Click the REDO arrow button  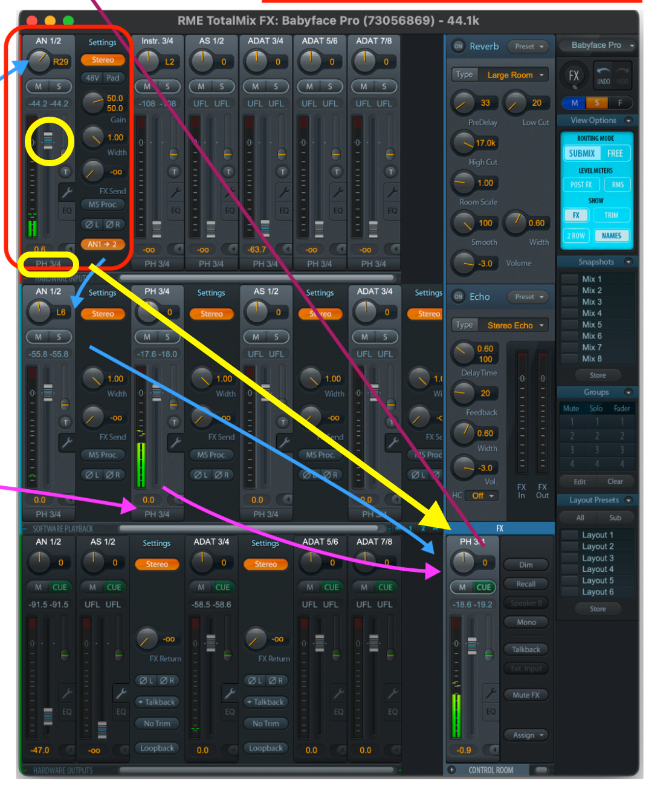(x=623, y=76)
